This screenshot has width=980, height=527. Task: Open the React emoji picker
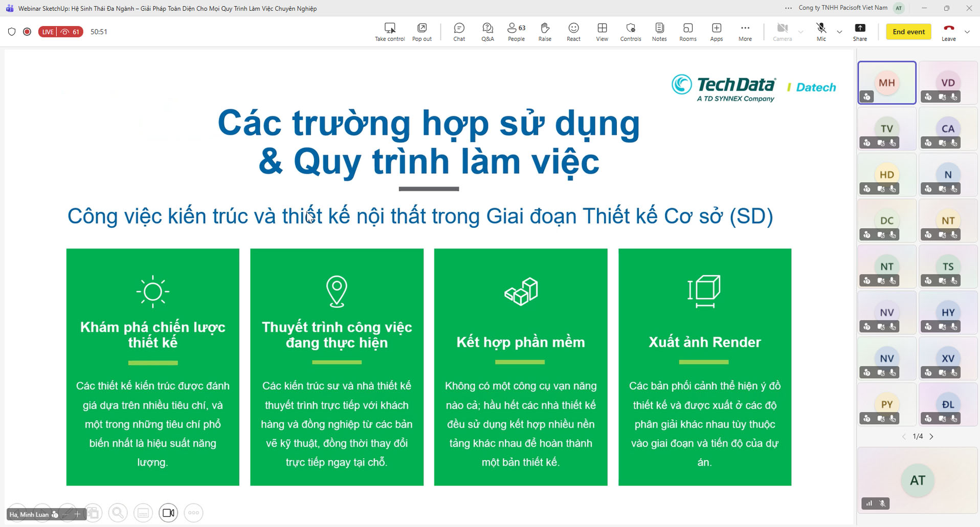tap(573, 32)
